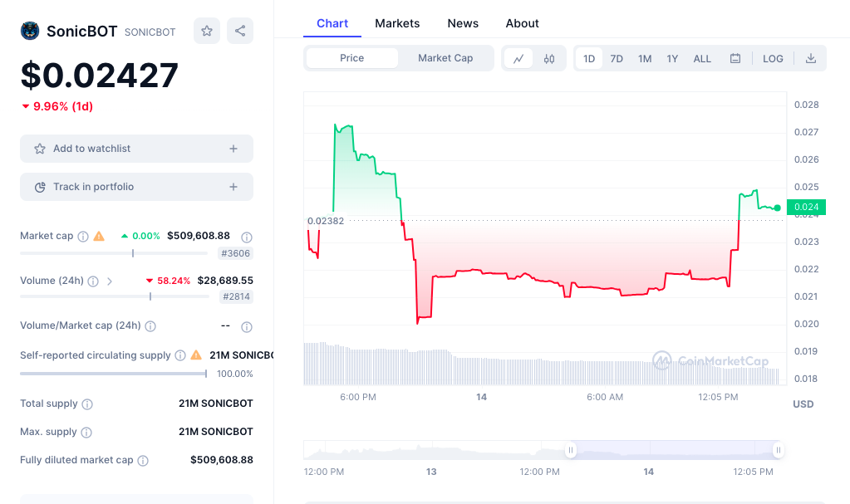
Task: Click the chart download icon
Action: coord(810,58)
